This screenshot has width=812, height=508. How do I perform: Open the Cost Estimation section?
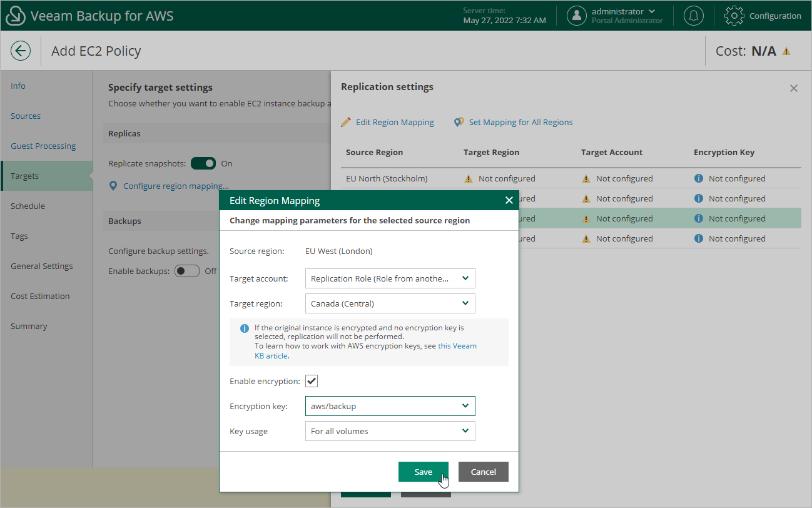point(39,296)
